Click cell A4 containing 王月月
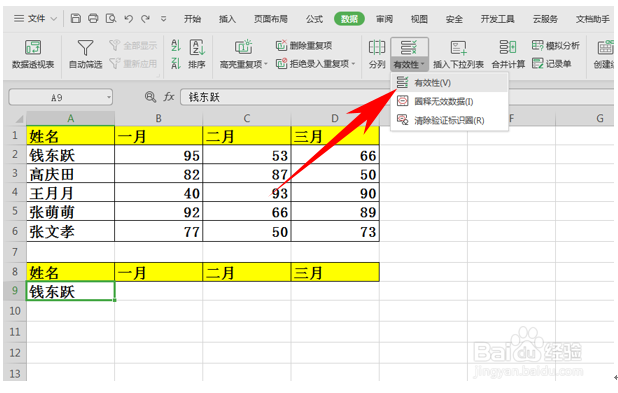The height and width of the screenshot is (393, 618). tap(71, 193)
